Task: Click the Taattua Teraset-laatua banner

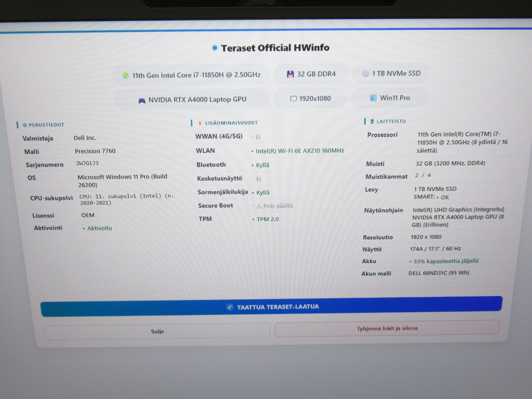Action: [271, 307]
